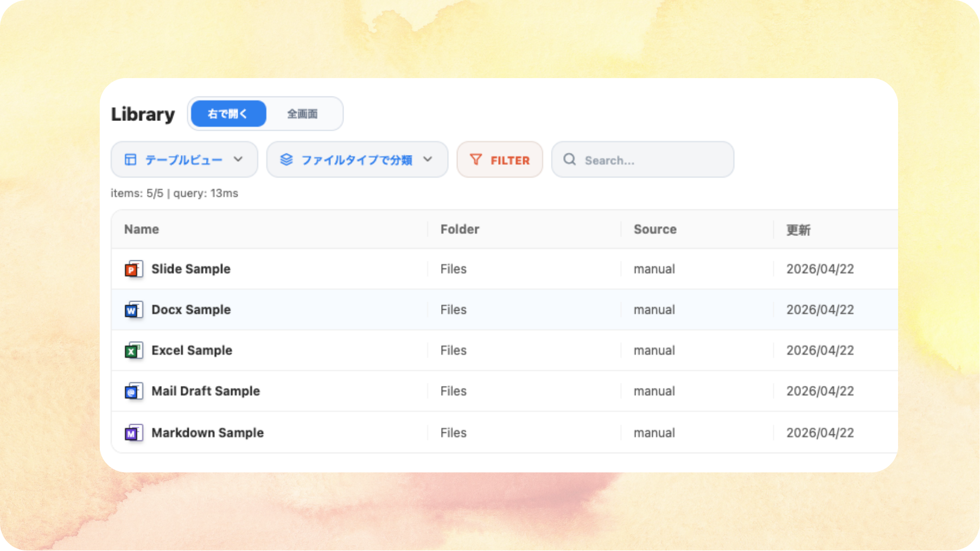Image resolution: width=980 pixels, height=551 pixels.
Task: Open the Docx Sample file name
Action: point(191,310)
